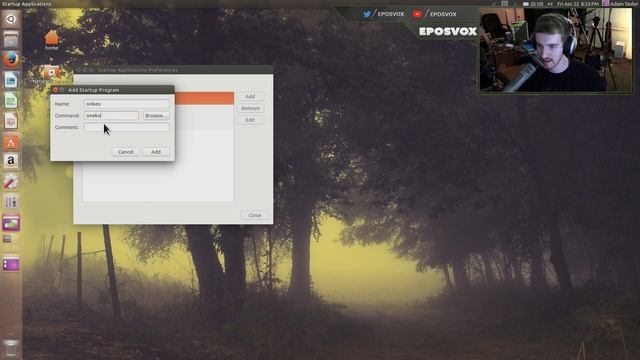Open the Home folder desktop icon

click(x=51, y=40)
